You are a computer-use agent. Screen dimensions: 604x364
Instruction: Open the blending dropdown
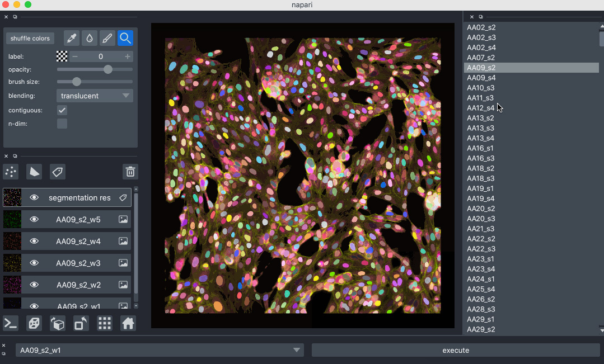pos(94,96)
